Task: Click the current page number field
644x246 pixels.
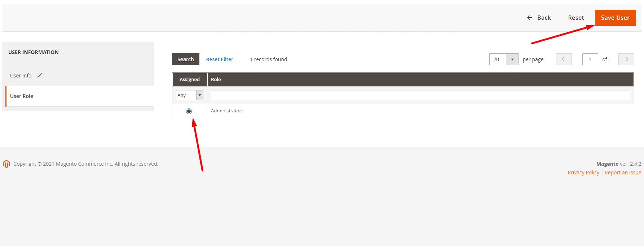Action: [590, 59]
